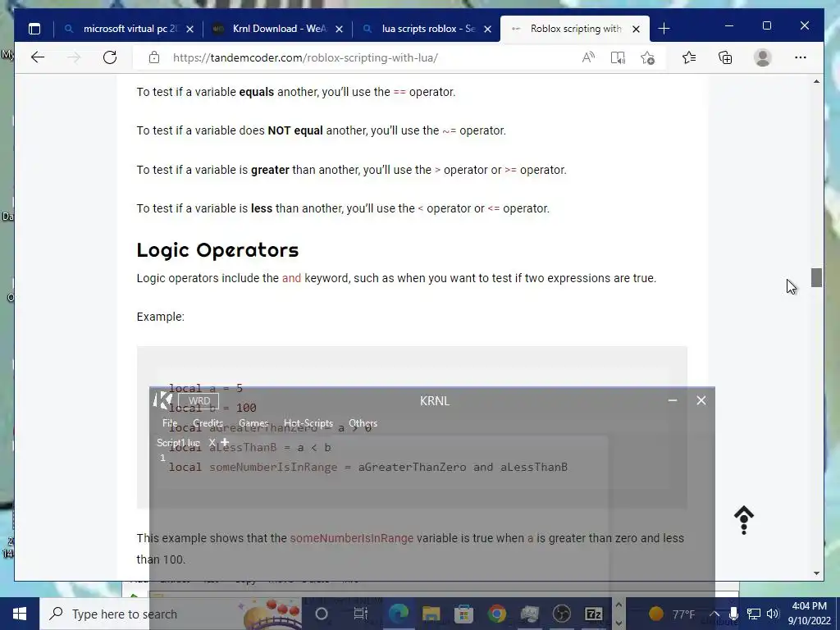The width and height of the screenshot is (840, 630).
Task: Click the scrollbar up arrow
Action: [x=816, y=81]
